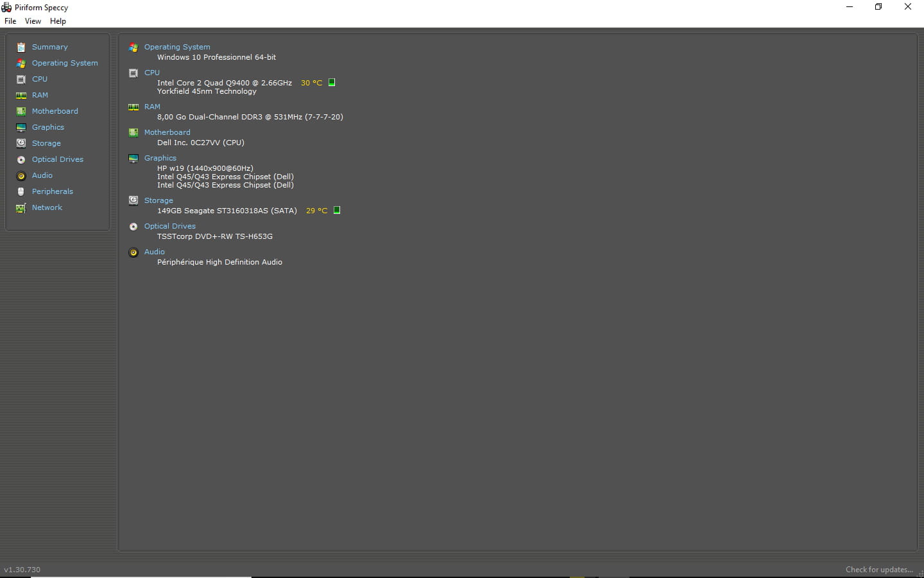The width and height of the screenshot is (924, 578).
Task: Click Dell Inc. 0C27VV motherboard text
Action: point(201,143)
